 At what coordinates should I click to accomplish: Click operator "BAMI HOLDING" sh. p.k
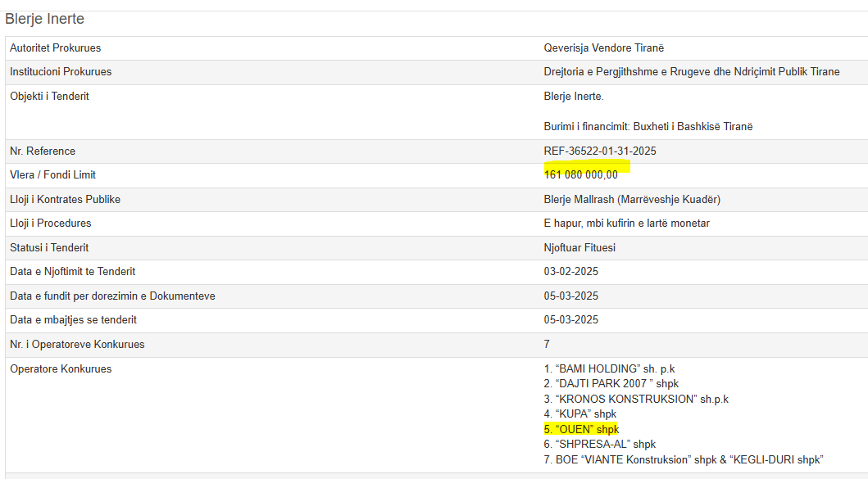tap(609, 368)
